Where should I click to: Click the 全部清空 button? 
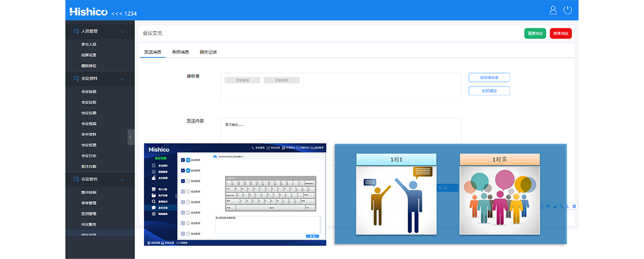point(489,91)
